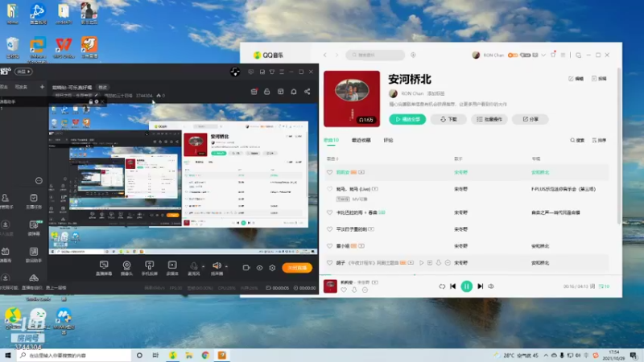Click the 修改 modify button in streaming window

click(x=103, y=88)
